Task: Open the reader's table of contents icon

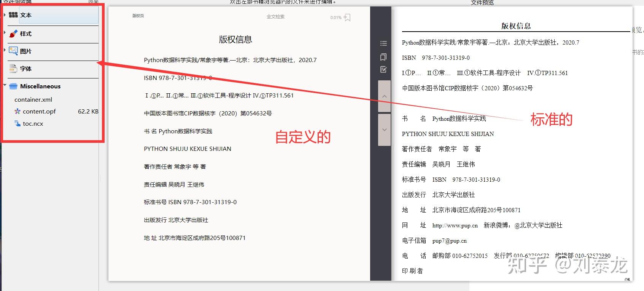Action: tap(383, 43)
